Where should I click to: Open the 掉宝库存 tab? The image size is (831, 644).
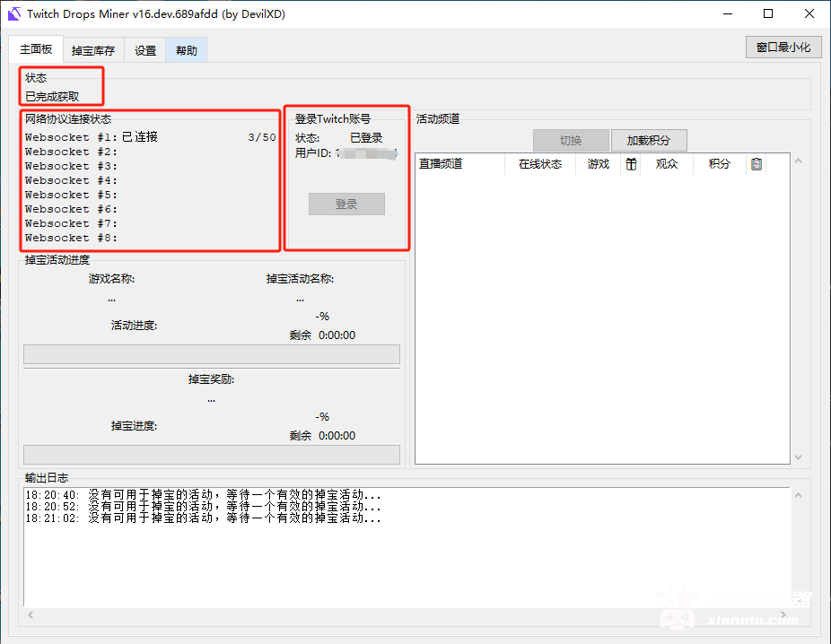(x=93, y=51)
